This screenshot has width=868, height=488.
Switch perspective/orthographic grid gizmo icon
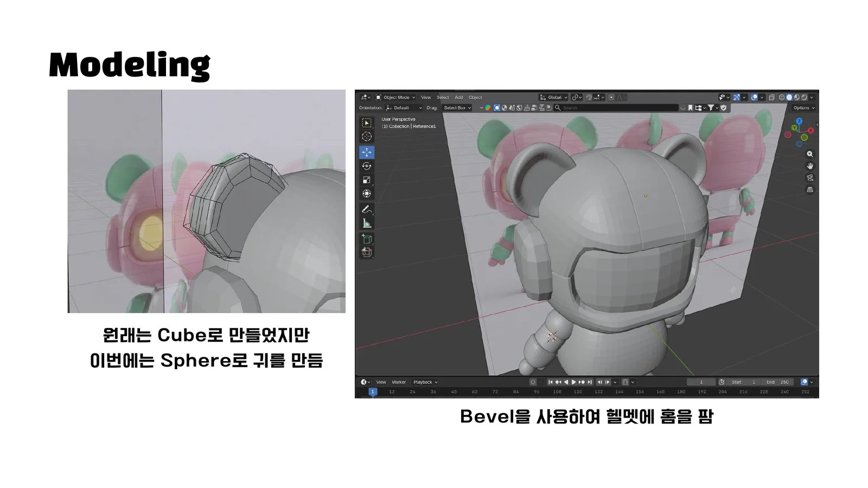tap(810, 190)
